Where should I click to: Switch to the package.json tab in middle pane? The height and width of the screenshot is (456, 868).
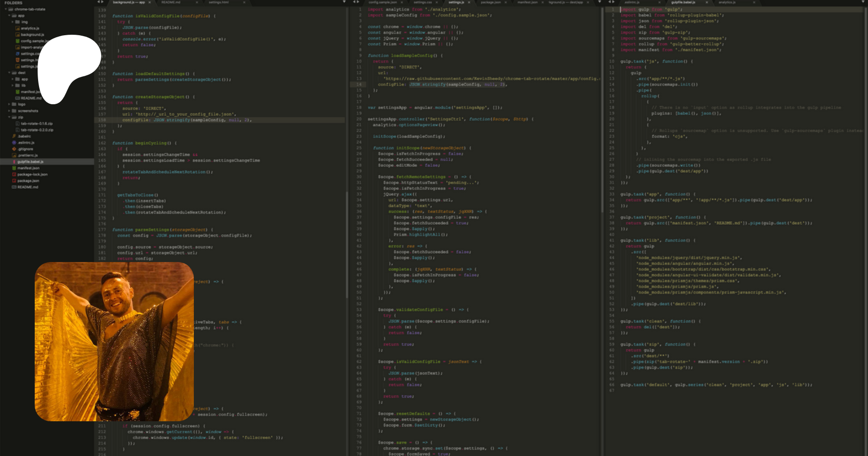pos(490,2)
